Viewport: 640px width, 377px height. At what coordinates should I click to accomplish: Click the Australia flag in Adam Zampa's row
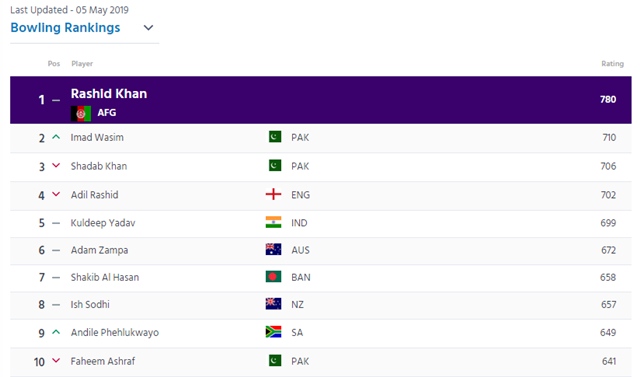click(x=273, y=249)
